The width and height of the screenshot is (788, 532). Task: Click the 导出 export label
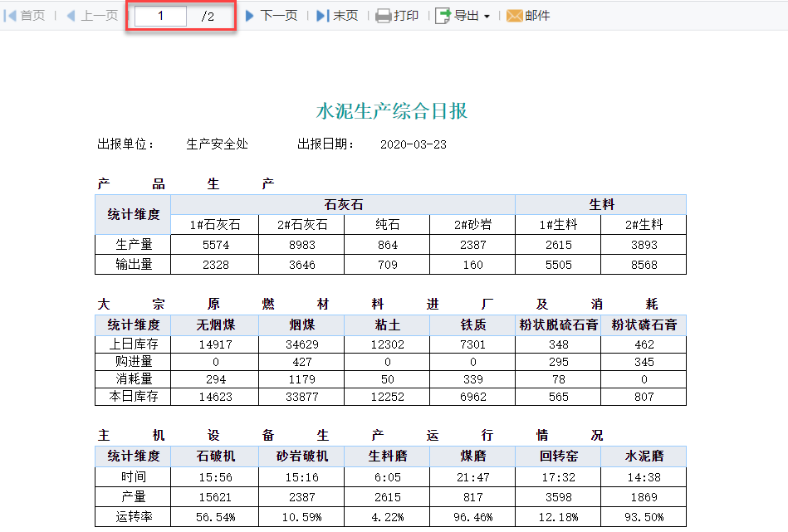[x=467, y=16]
